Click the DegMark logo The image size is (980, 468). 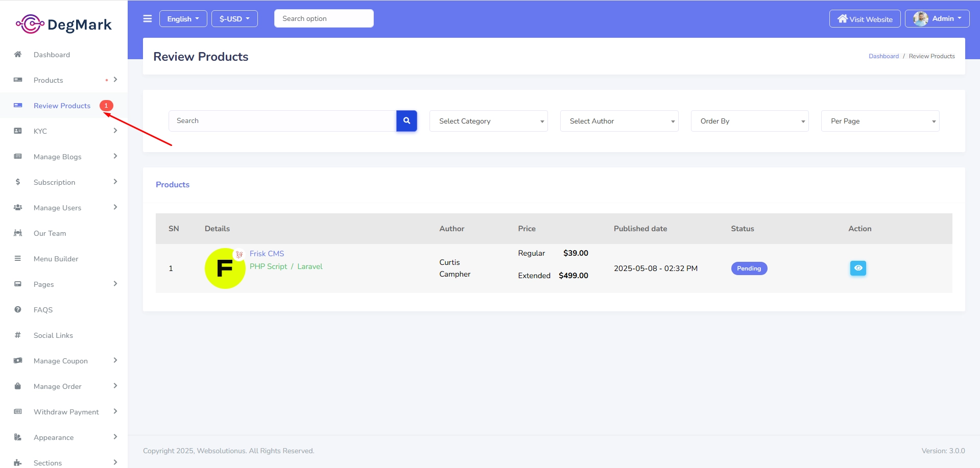tap(64, 24)
